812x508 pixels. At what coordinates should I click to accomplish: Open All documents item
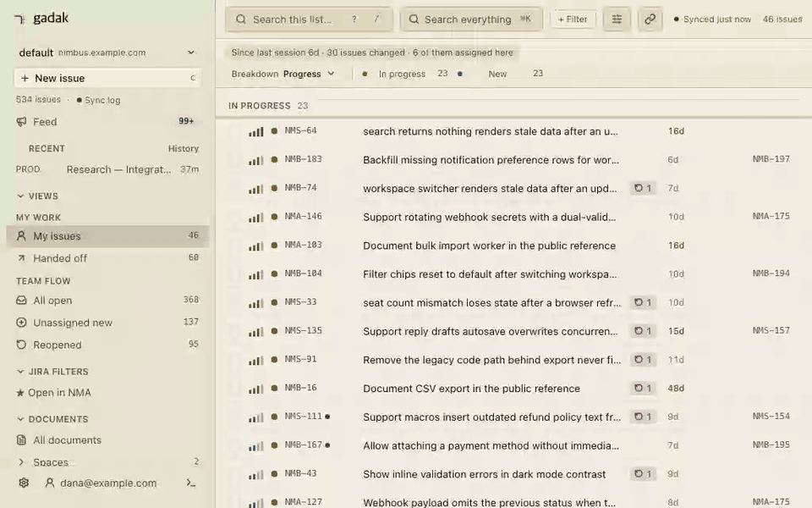click(x=107, y=440)
